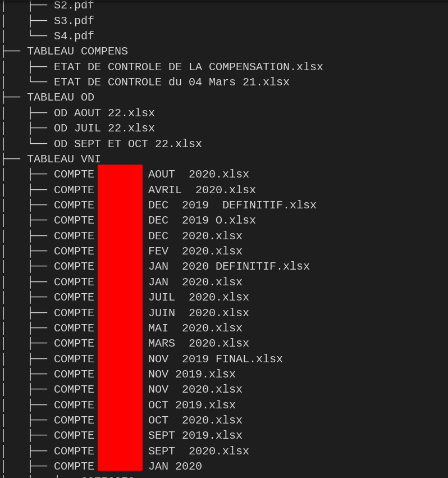Pick the COMPTE FEV 2020.xlsx file
This screenshot has height=478, width=448.
[195, 251]
